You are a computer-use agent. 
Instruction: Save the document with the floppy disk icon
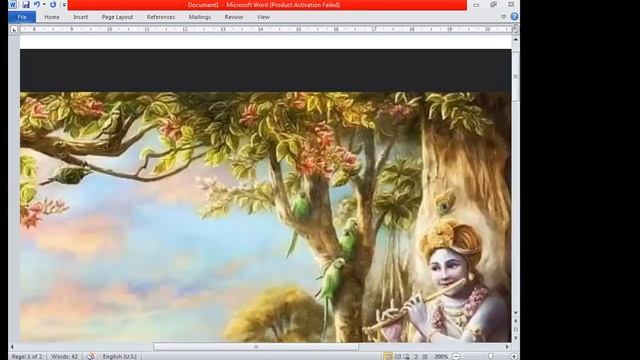[x=26, y=4]
